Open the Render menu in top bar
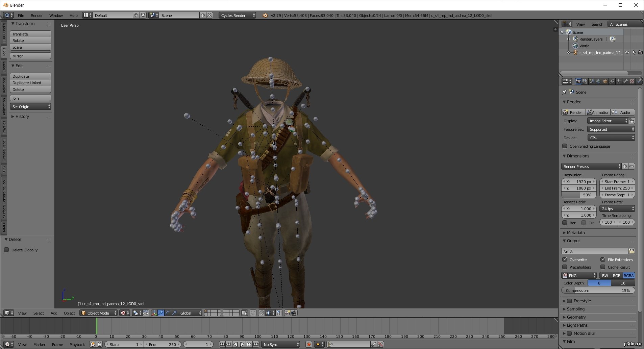This screenshot has height=349, width=644. click(36, 15)
